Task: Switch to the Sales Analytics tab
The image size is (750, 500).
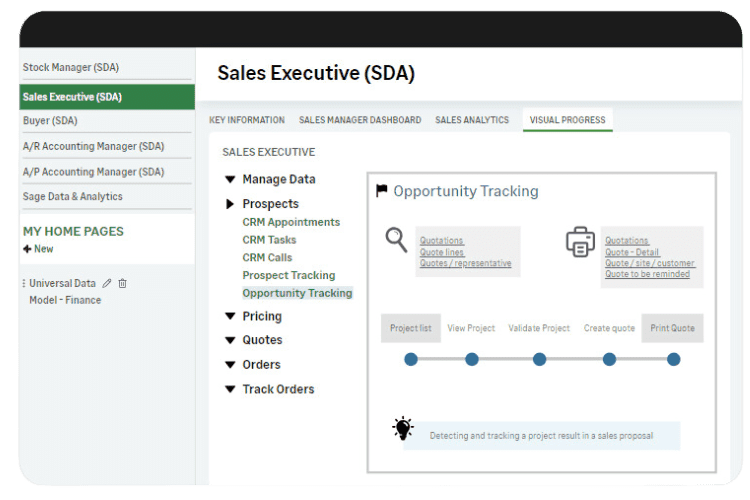Action: 472,120
